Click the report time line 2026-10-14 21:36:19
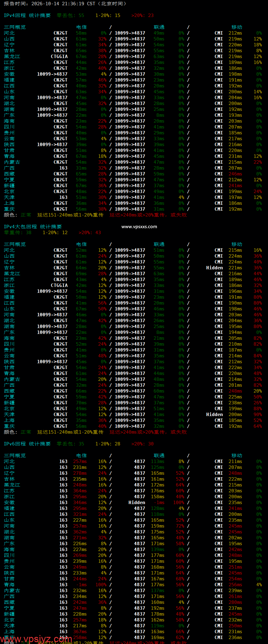Image resolution: width=268 pixels, height=644 pixels. click(65, 4)
